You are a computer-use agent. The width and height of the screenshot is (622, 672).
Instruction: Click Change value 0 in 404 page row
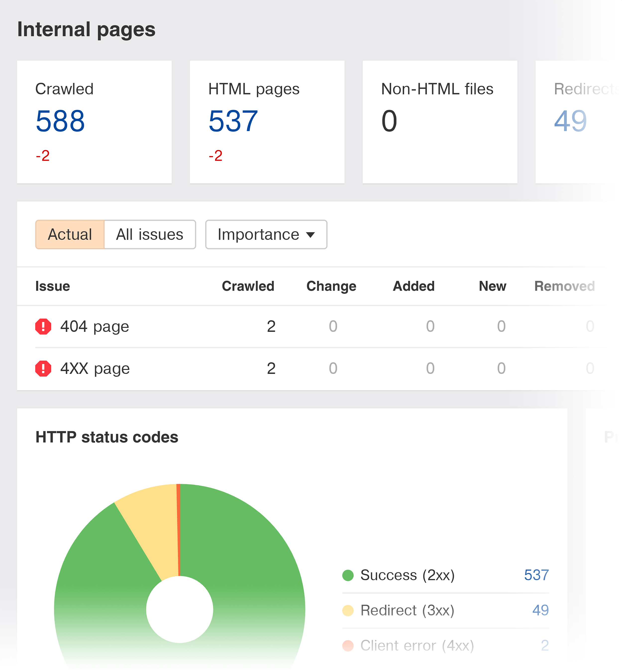[x=333, y=327]
